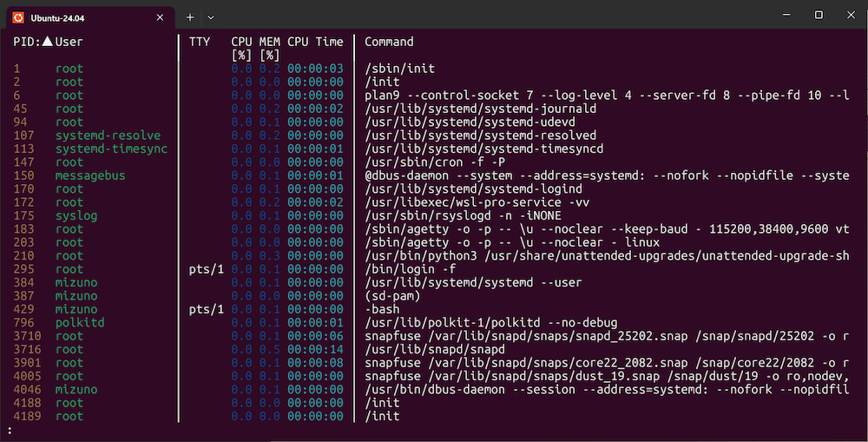The height and width of the screenshot is (442, 868).
Task: Click the Command column header
Action: pyautogui.click(x=389, y=42)
